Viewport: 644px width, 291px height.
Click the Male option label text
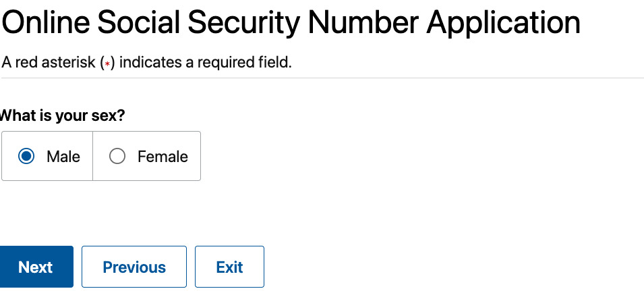pyautogui.click(x=63, y=157)
